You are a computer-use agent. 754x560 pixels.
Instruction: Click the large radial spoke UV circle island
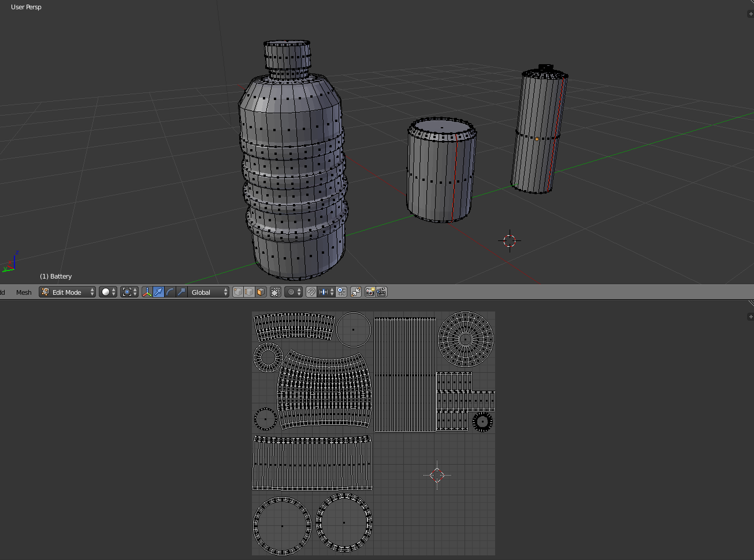466,339
